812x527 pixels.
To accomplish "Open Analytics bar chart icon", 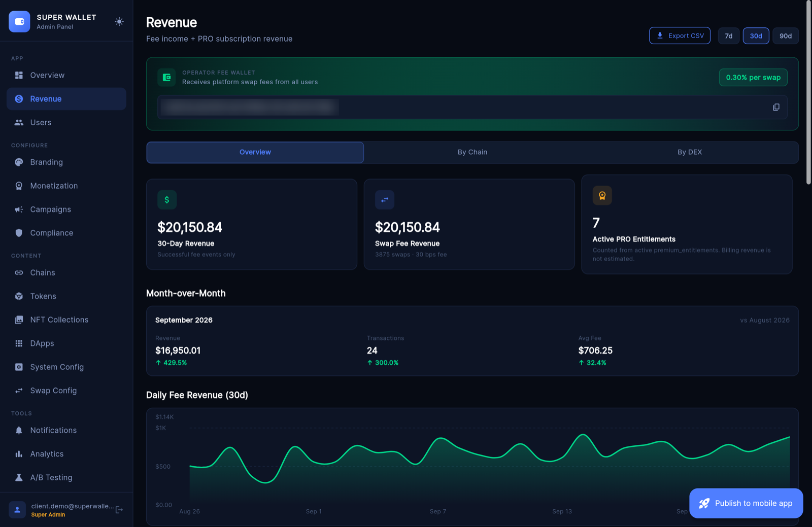I will pos(19,454).
